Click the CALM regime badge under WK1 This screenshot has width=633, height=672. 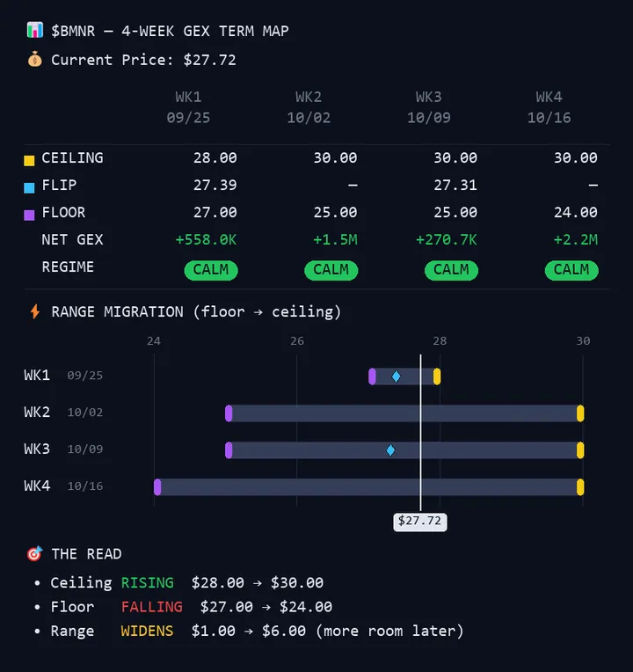(x=211, y=270)
